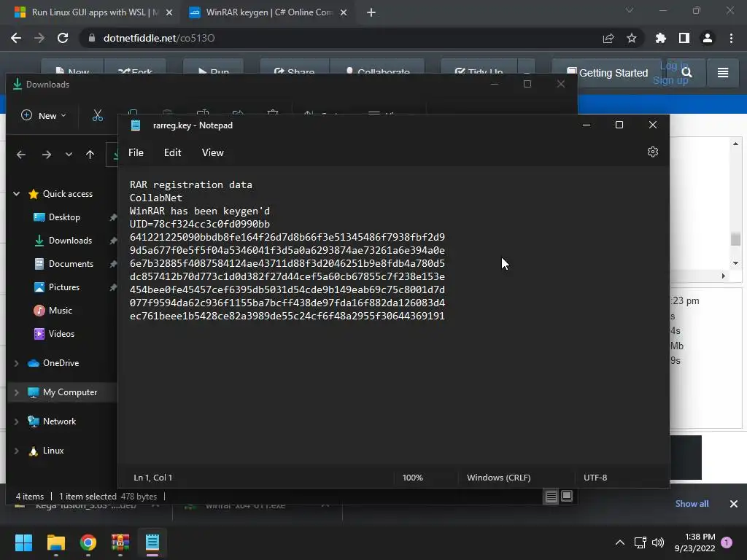Close Chrome downloads bar

(x=734, y=504)
